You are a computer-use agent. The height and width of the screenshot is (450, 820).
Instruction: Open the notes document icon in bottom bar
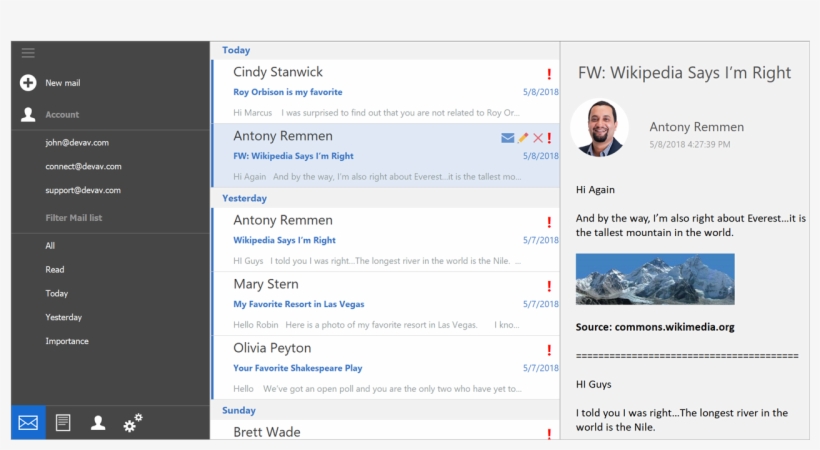coord(63,422)
